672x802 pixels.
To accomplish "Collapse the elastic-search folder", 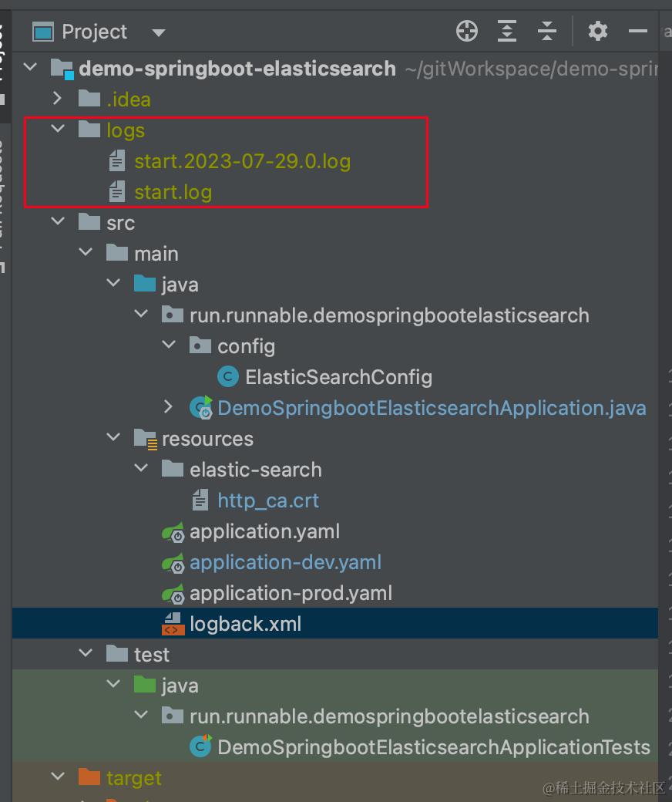I will click(x=141, y=467).
